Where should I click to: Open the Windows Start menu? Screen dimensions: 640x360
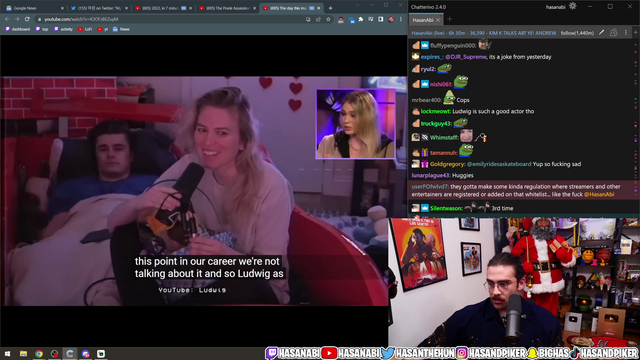[x=7, y=354]
